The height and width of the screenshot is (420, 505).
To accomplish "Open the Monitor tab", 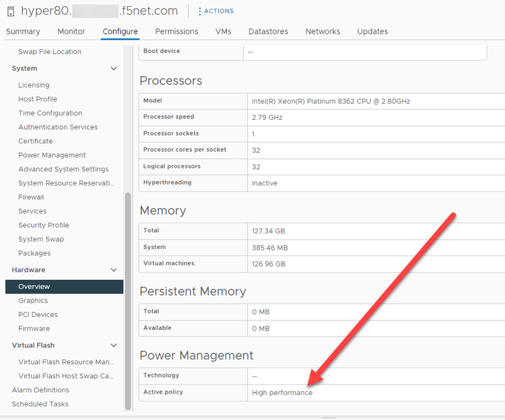I will [71, 32].
